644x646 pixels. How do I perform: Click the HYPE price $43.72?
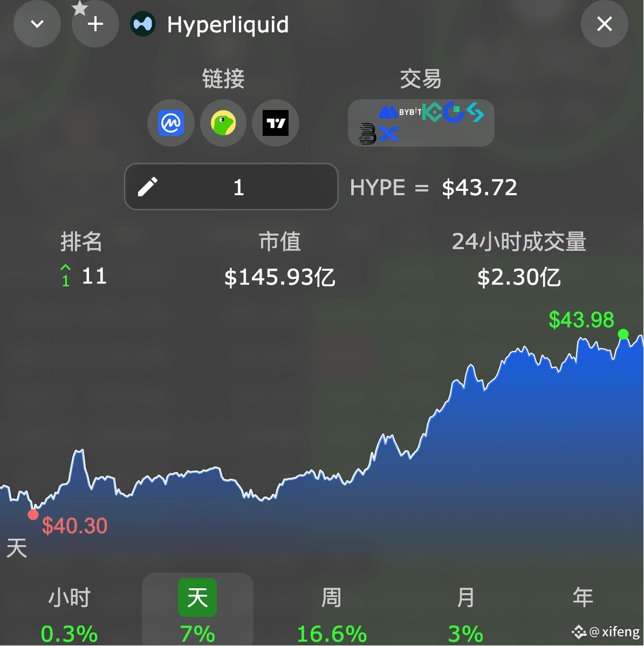[x=479, y=188]
